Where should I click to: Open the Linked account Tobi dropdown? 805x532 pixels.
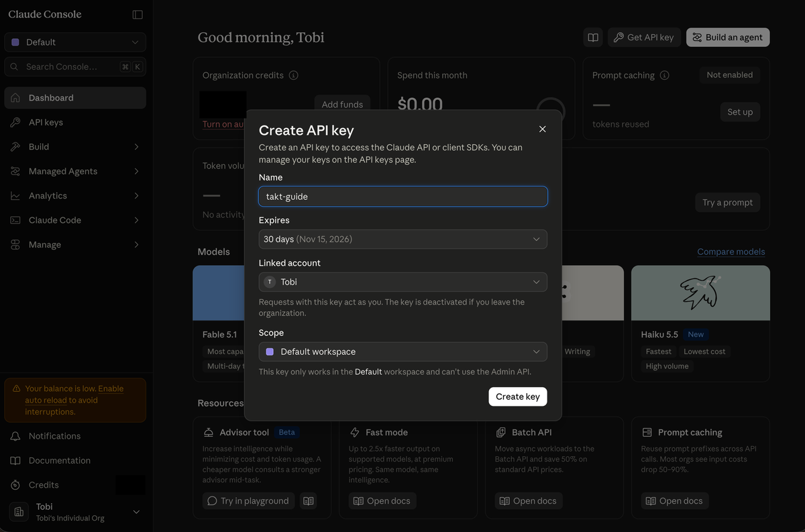click(403, 282)
